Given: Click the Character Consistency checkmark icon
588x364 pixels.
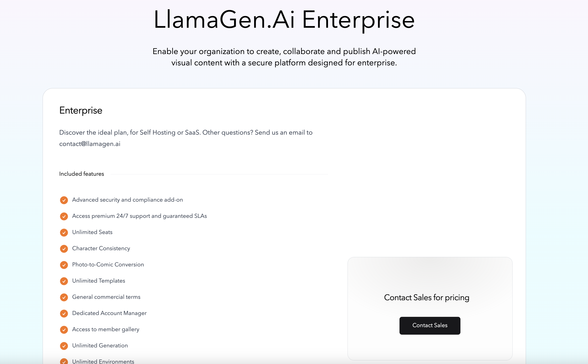Looking at the screenshot, I should tap(64, 249).
